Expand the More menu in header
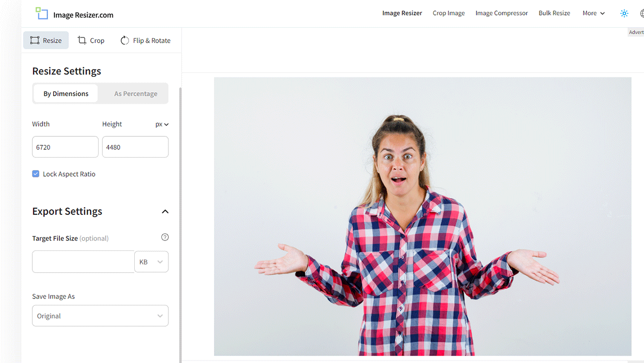644x363 pixels. pos(593,13)
